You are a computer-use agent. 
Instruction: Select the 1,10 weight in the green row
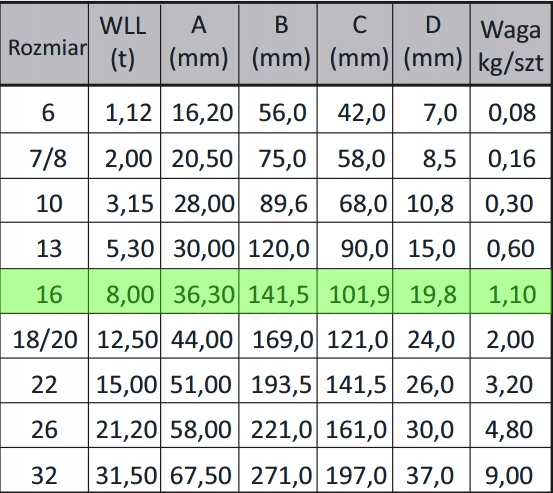[511, 291]
